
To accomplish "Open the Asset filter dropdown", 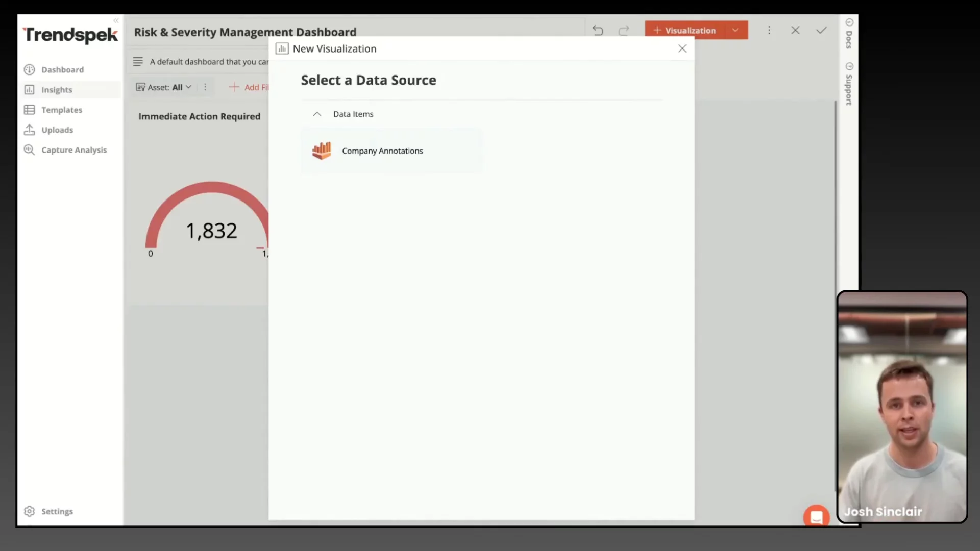I will [x=164, y=87].
